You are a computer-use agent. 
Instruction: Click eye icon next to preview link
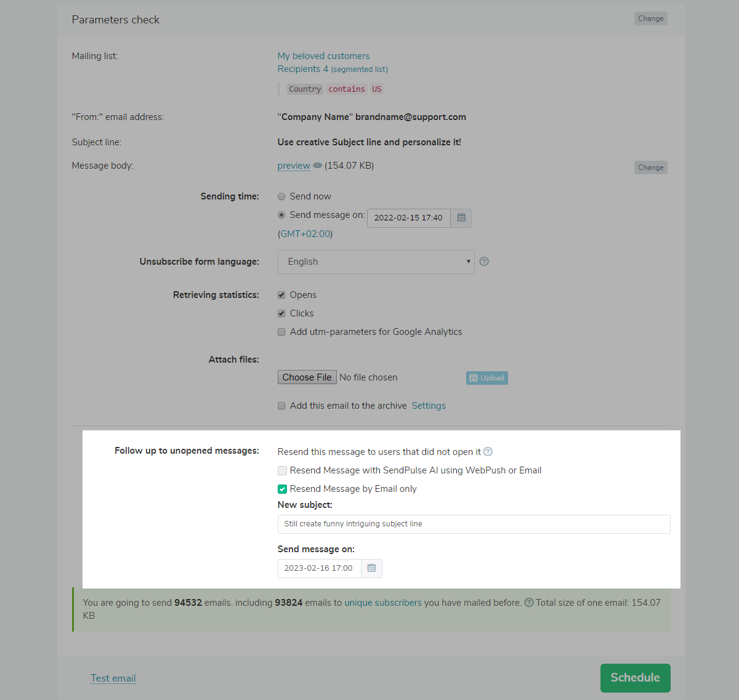point(317,166)
